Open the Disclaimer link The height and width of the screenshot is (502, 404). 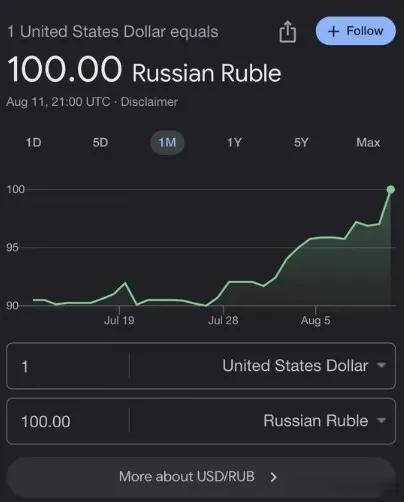click(x=149, y=102)
